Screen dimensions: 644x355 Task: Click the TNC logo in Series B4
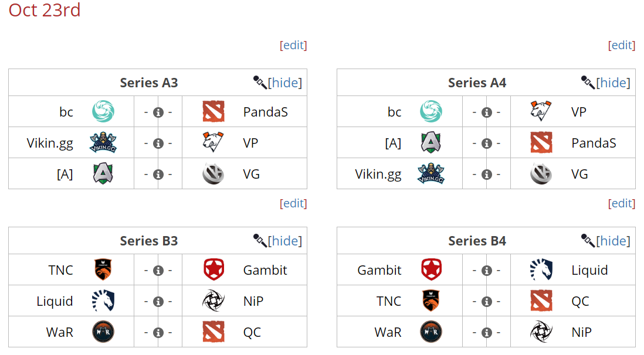431,301
